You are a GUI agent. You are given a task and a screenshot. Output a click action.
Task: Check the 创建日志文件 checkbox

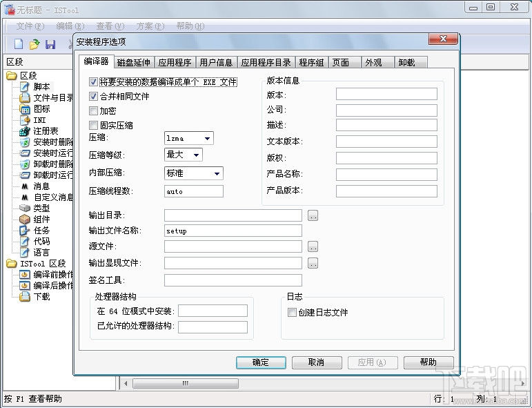coord(292,312)
